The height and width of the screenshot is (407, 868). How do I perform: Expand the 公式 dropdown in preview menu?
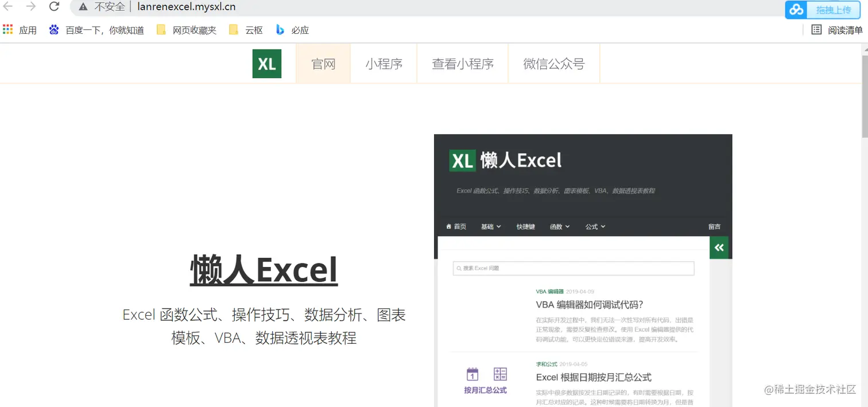(x=595, y=227)
